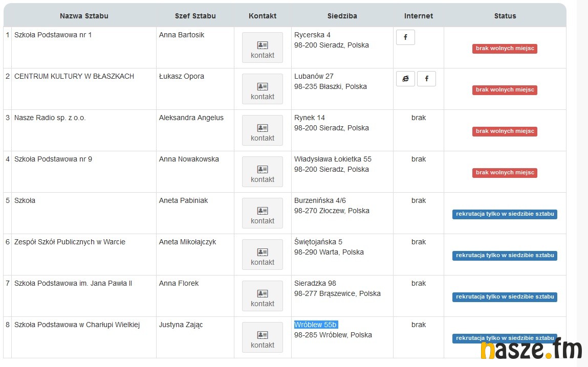Screen dimensions: 588x367
Task: Open kontakt card for Aleksandra Angelus
Action: (x=263, y=131)
